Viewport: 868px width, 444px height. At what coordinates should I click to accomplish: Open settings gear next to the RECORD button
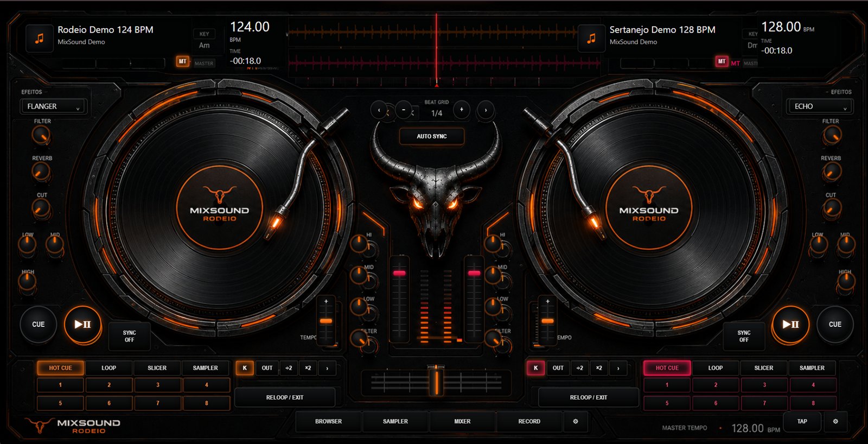576,421
